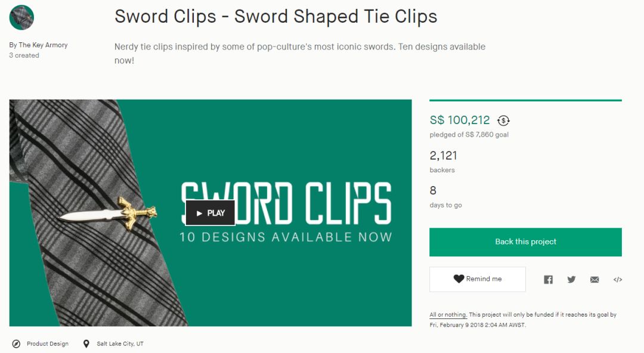Share the project on Facebook
The image size is (644, 353).
click(x=549, y=280)
